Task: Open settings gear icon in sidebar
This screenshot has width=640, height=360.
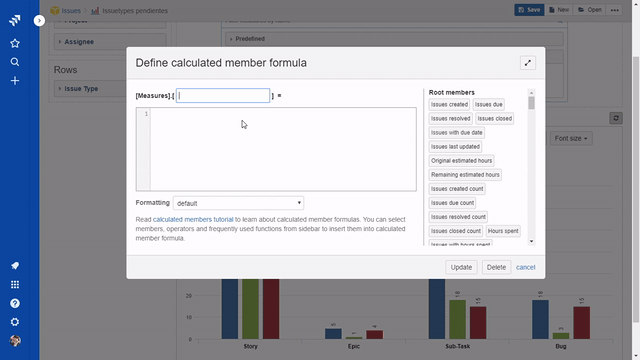Action: click(x=15, y=322)
